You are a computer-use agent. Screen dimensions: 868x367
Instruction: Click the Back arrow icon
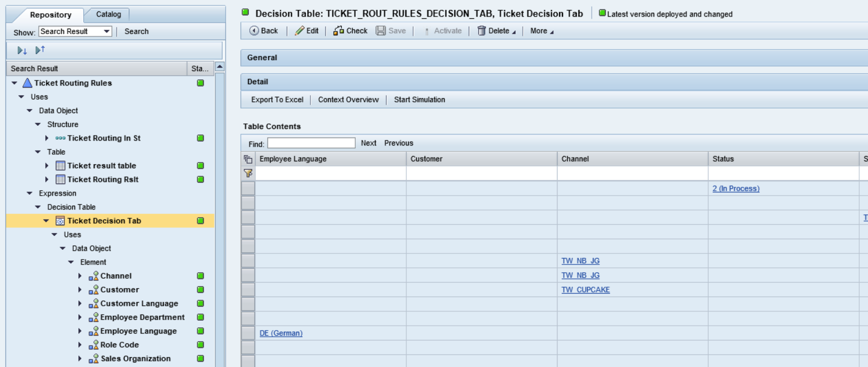[x=254, y=31]
